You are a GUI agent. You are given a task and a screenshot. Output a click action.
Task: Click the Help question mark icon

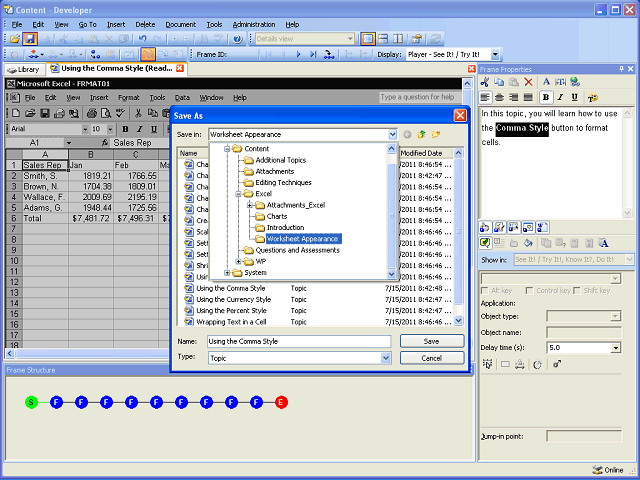pyautogui.click(x=238, y=39)
